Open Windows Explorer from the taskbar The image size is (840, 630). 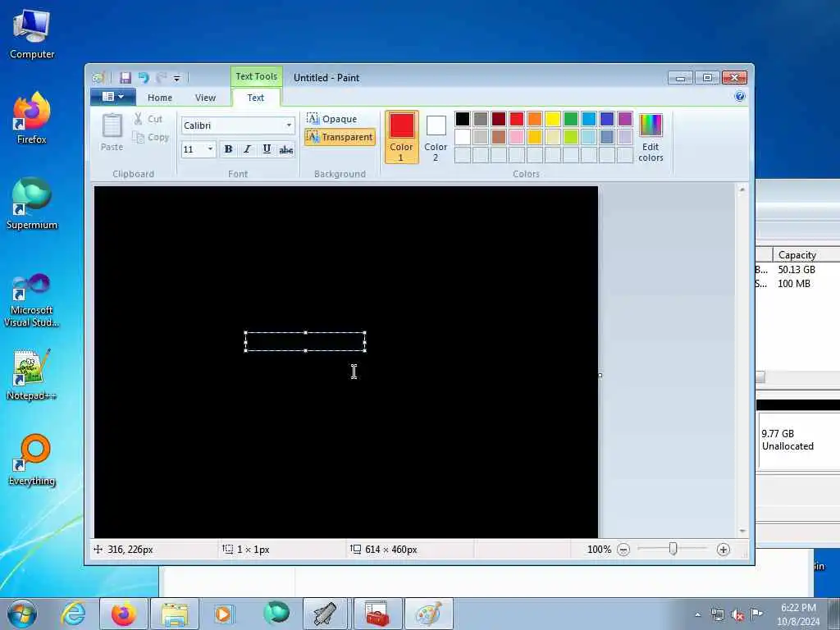coord(175,614)
